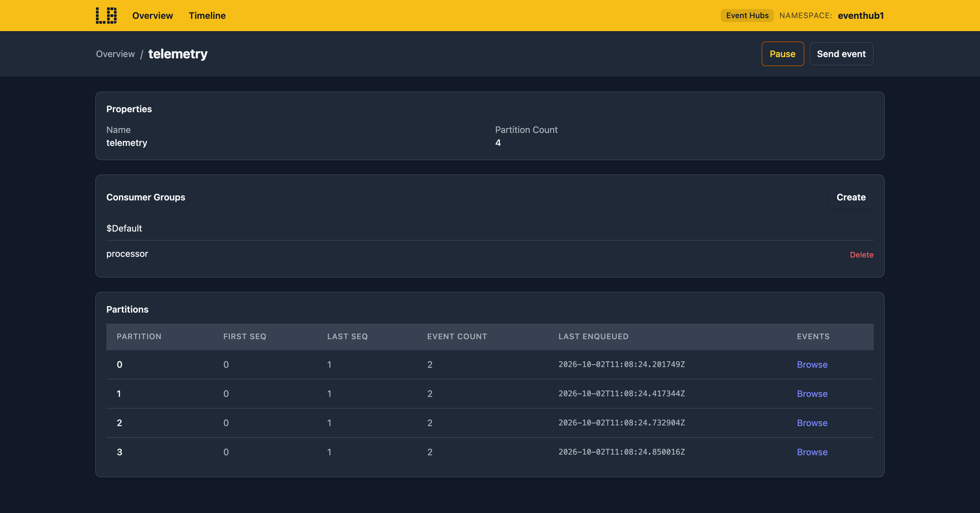Click the LAST ENQUEUED column header
Screen dimensions: 980x513
pos(593,336)
